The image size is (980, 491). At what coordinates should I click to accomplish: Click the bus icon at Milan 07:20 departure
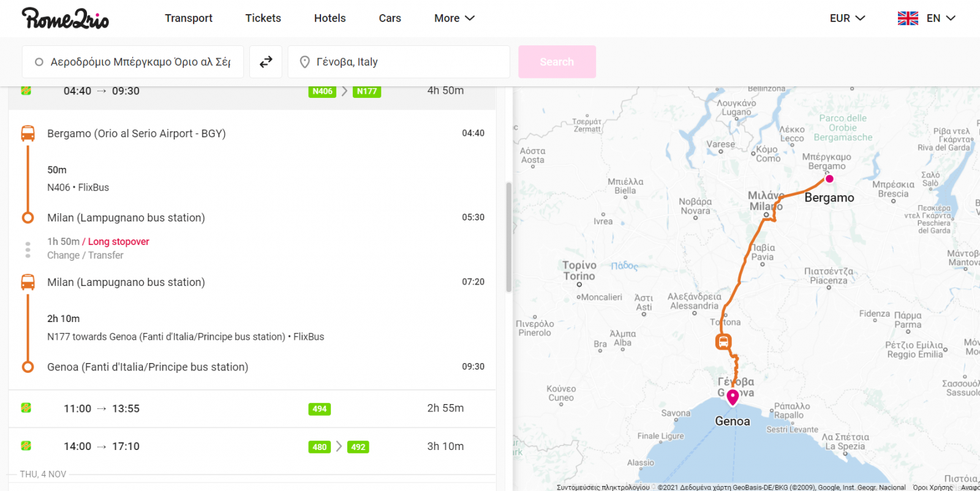pos(28,282)
